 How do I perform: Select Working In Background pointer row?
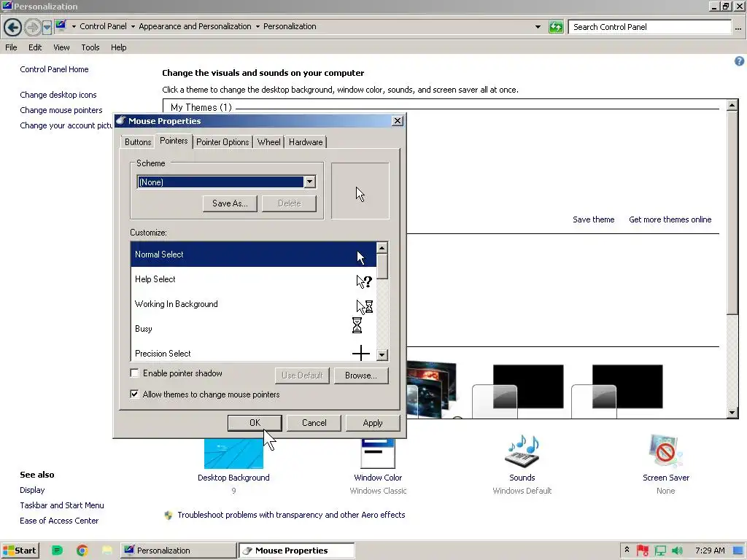253,304
